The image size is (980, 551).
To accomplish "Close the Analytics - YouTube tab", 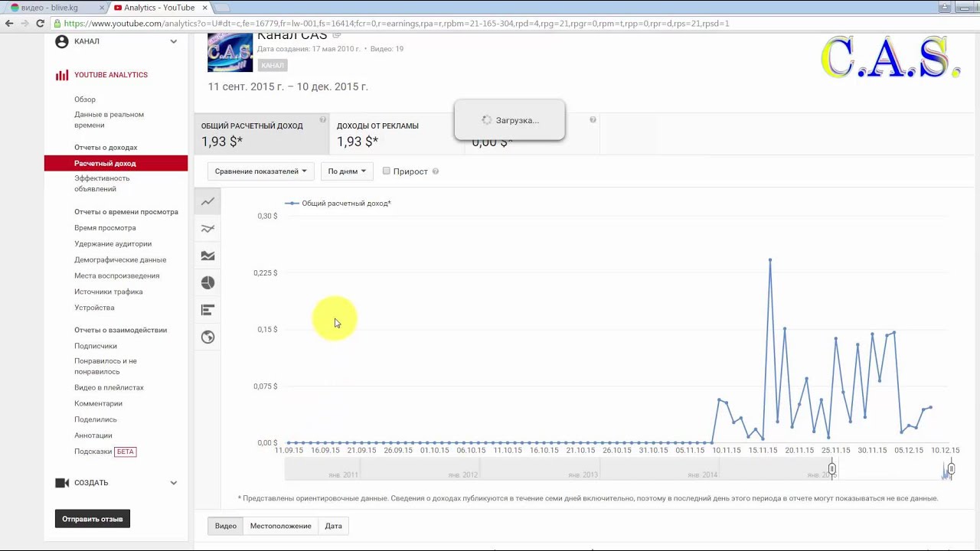I will click(204, 8).
